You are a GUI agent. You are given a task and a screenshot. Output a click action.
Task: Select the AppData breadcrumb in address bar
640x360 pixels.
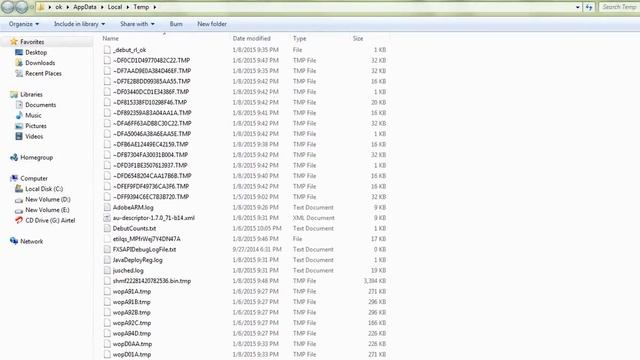point(84,7)
